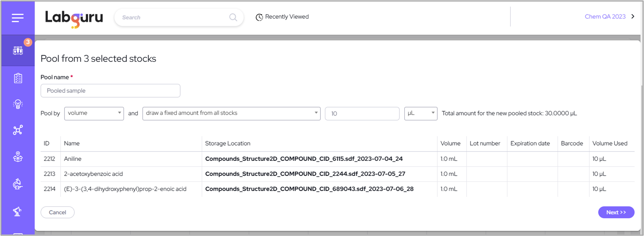This screenshot has width=644, height=236.
Task: Click the fixed amount value field
Action: tap(362, 114)
